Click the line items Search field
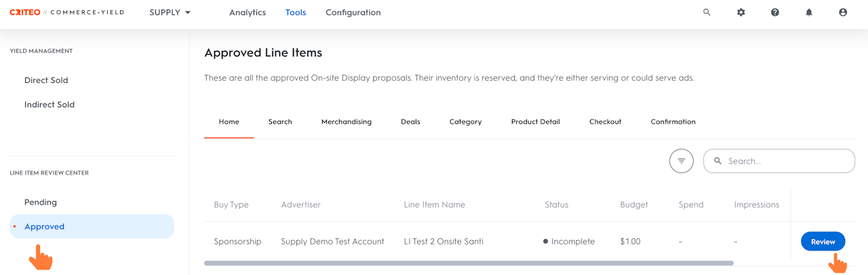The height and width of the screenshot is (275, 868). tap(787, 161)
